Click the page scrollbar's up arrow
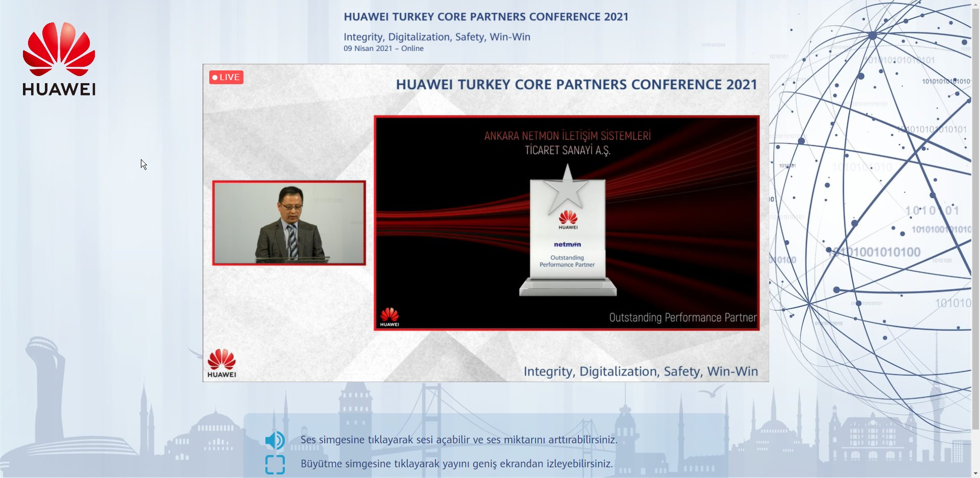This screenshot has height=478, width=980. pos(975,4)
